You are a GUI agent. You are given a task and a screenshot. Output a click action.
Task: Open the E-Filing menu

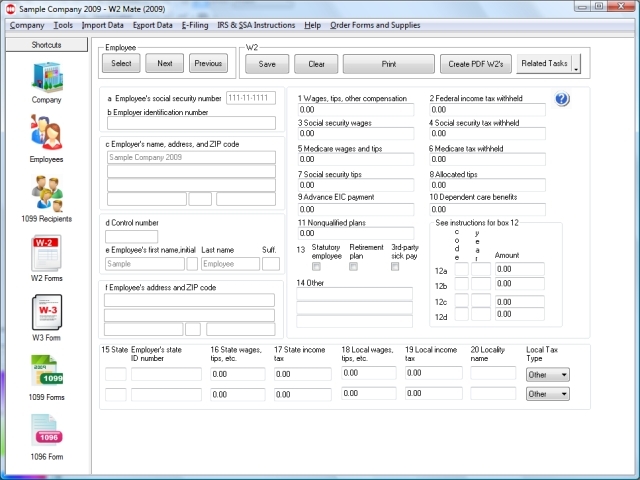click(x=194, y=24)
